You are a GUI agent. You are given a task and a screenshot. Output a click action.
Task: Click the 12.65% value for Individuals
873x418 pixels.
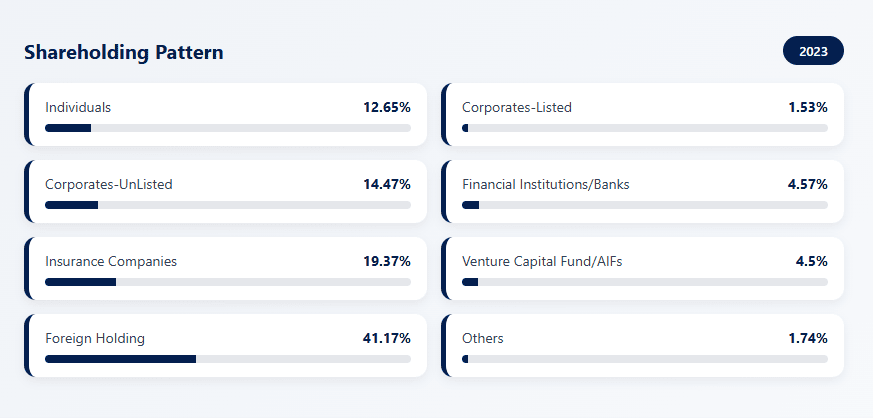pos(387,107)
